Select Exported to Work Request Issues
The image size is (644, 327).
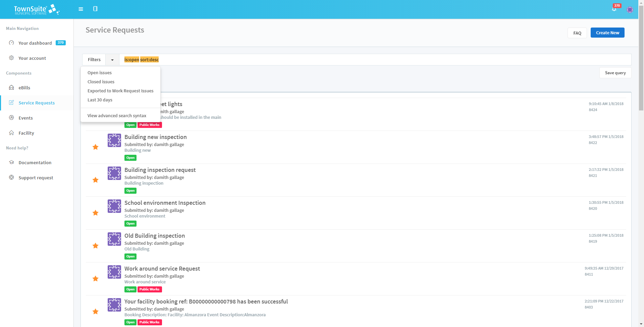tap(120, 91)
